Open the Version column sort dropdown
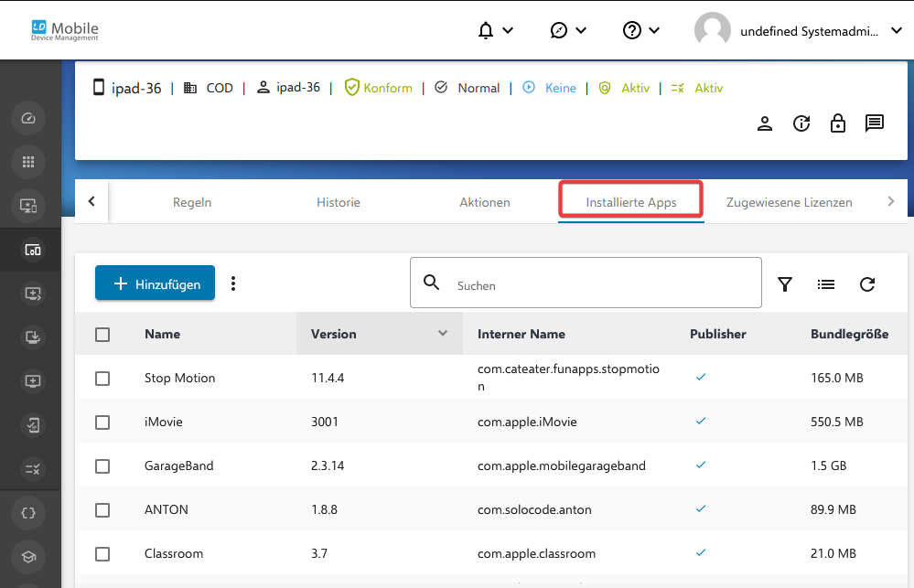The height and width of the screenshot is (588, 914). pos(443,334)
